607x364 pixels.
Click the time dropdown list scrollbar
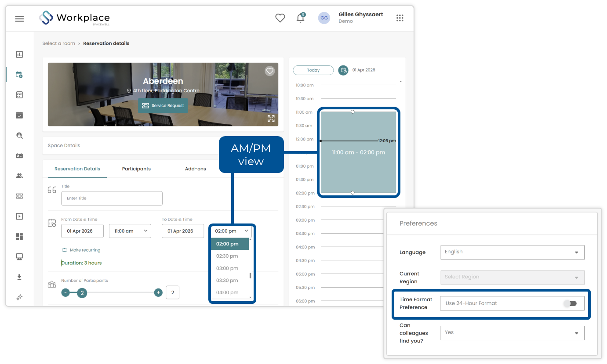(251, 276)
